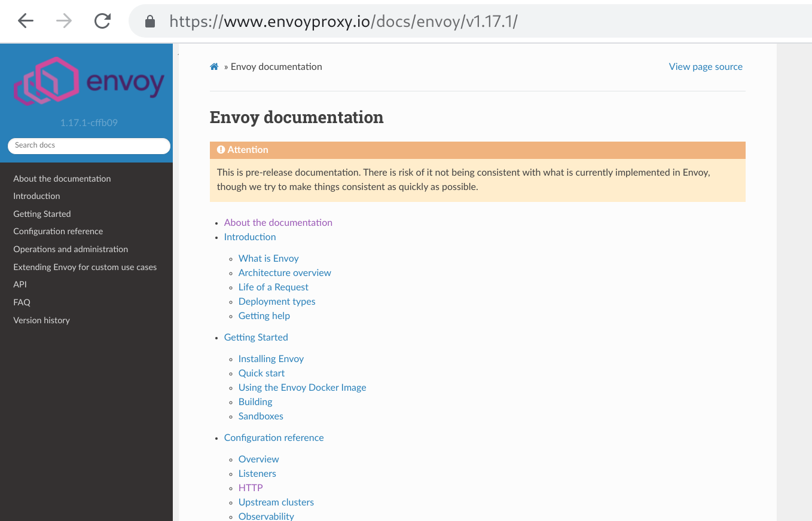Select Configuration reference in the sidebar
The height and width of the screenshot is (521, 812).
click(58, 231)
